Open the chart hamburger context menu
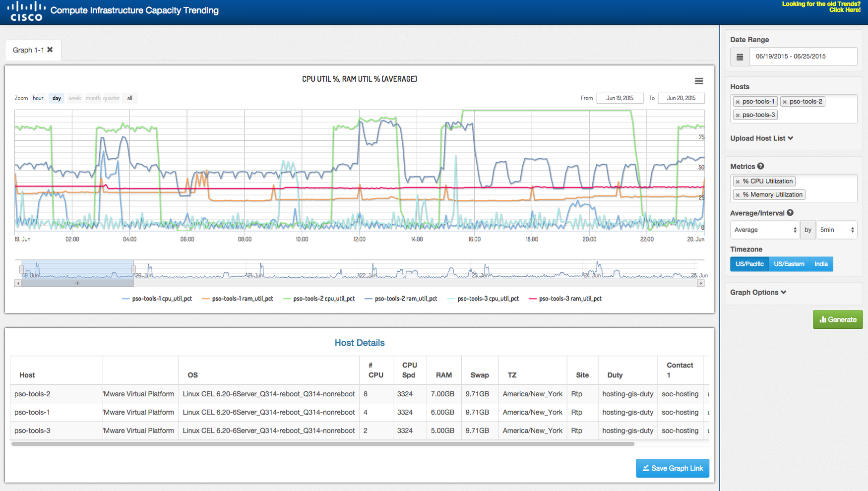 (x=699, y=81)
